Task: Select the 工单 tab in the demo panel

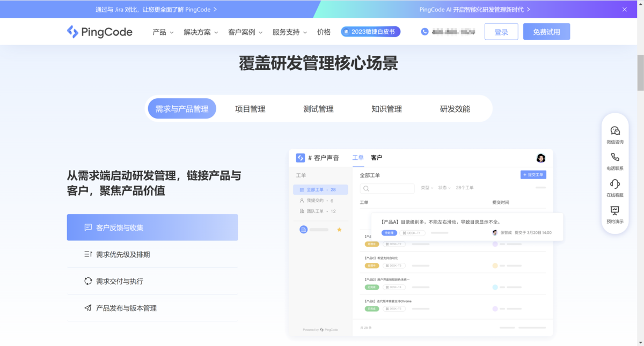Action: pos(358,158)
